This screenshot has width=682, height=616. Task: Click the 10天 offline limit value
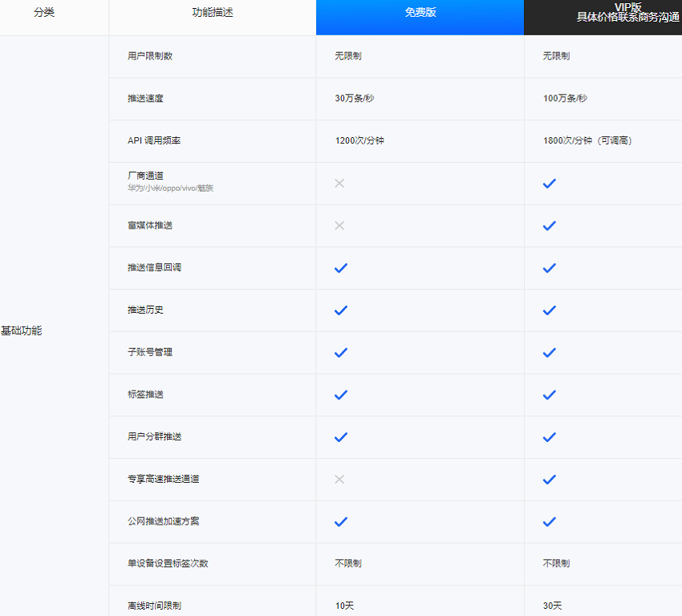[x=344, y=606]
